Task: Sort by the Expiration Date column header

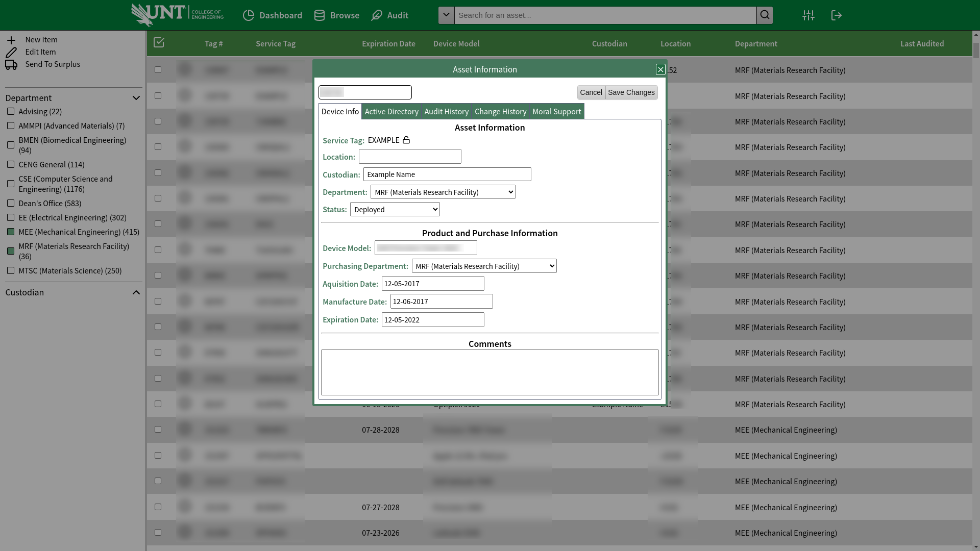Action: click(x=388, y=44)
